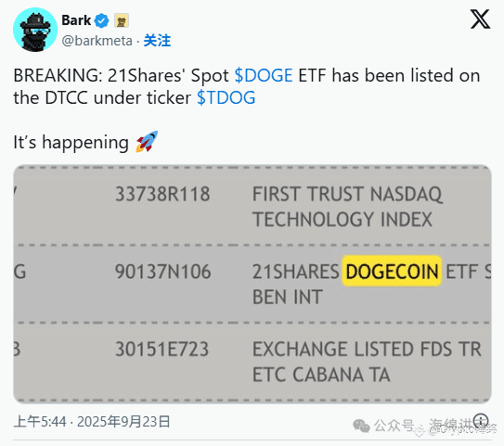Screen dimensions: 504x446
Task: Click the rocket emoji after "It's happening"
Action: pyautogui.click(x=147, y=142)
